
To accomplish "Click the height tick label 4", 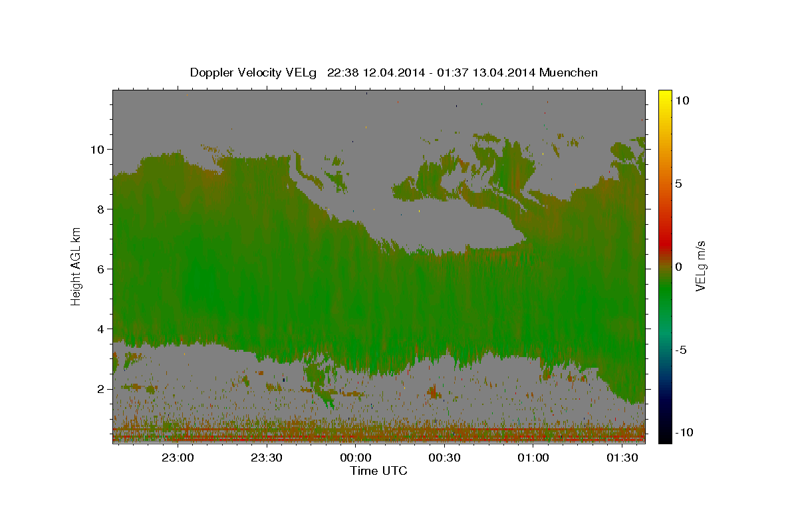I will click(x=100, y=329).
